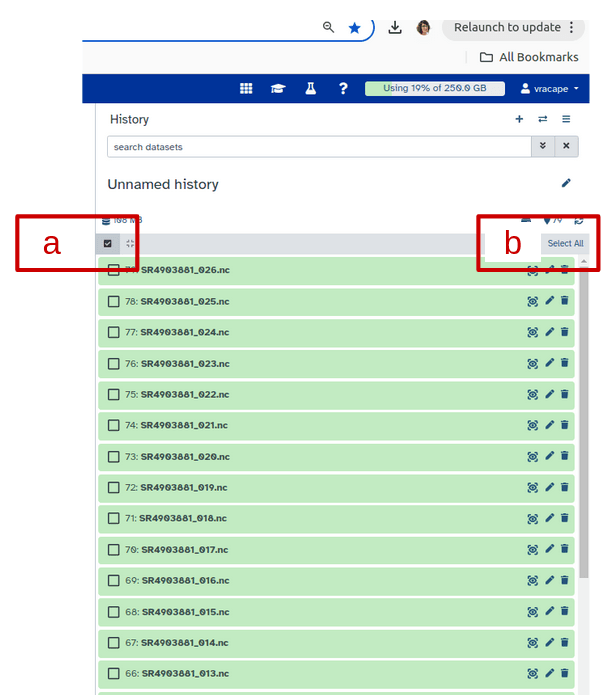Image resolution: width=606 pixels, height=695 pixels.
Task: Open the history options hamburger menu
Action: pos(566,119)
